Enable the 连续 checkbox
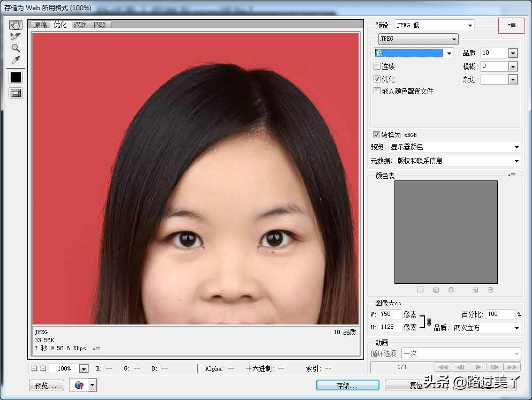The width and height of the screenshot is (532, 400). click(x=377, y=66)
